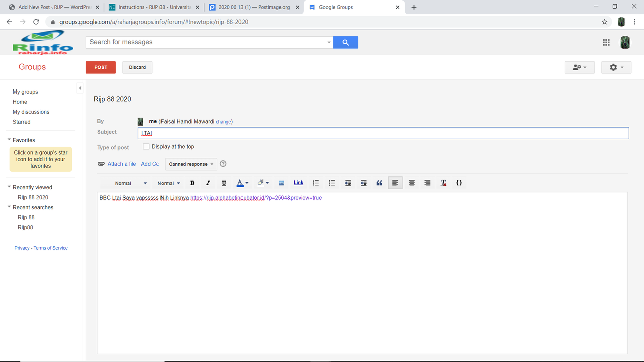Viewport: 644px width, 362px height.
Task: Open Starred in sidebar
Action: coord(22,122)
